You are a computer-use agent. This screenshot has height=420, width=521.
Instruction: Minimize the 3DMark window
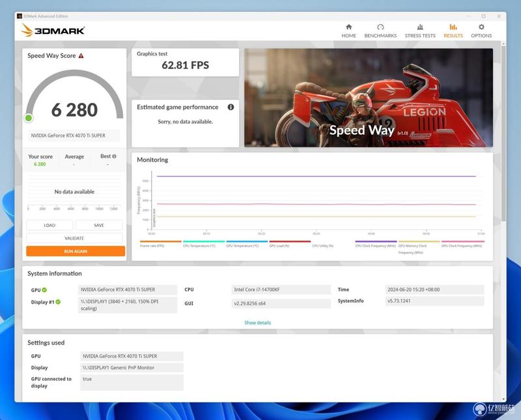click(468, 16)
